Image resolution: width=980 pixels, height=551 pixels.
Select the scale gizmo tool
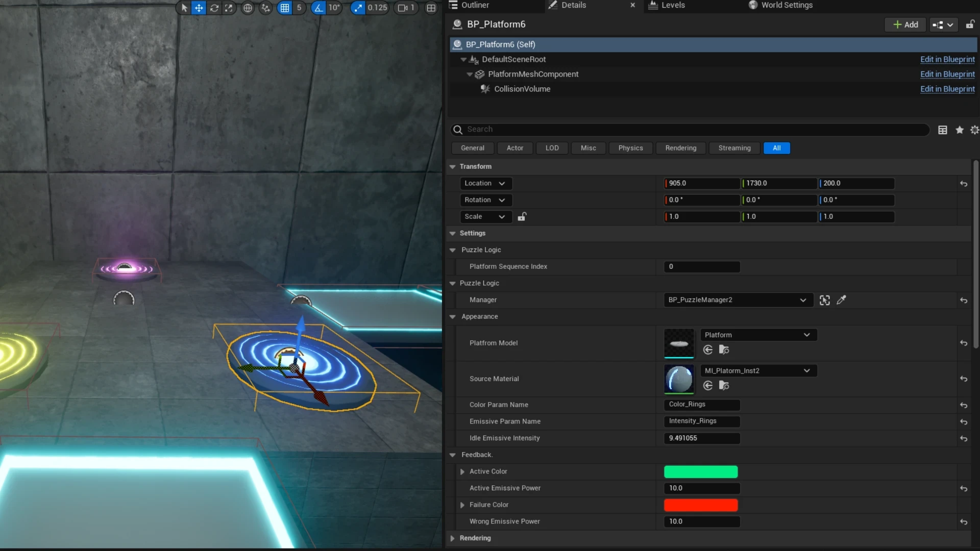coord(229,8)
